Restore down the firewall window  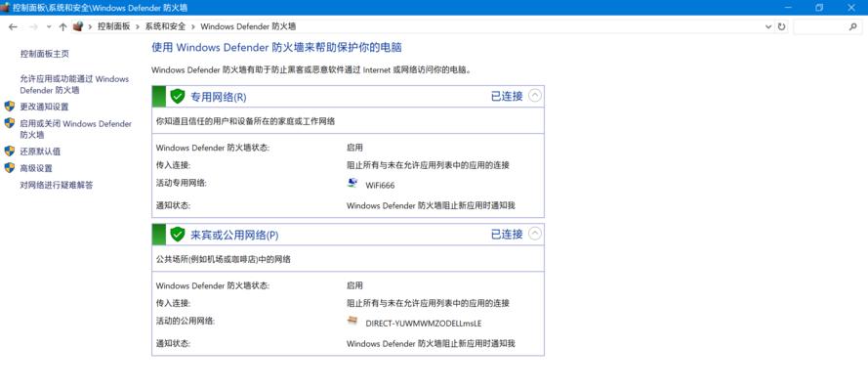click(x=819, y=7)
